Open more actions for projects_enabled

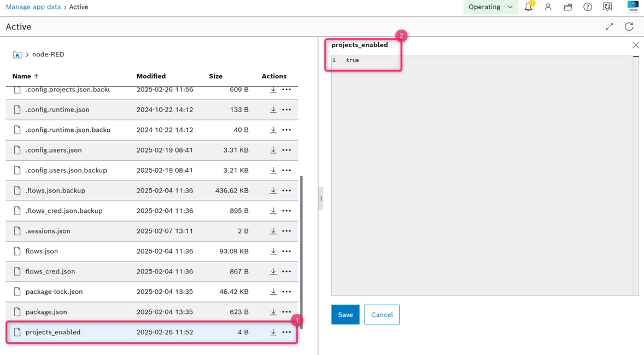tap(286, 332)
